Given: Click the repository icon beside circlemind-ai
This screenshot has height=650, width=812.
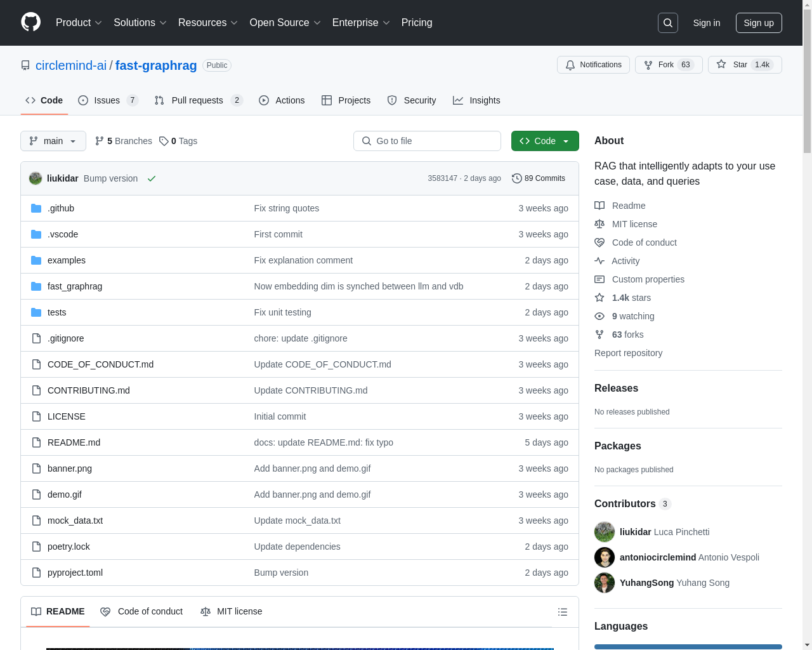Looking at the screenshot, I should pos(25,65).
